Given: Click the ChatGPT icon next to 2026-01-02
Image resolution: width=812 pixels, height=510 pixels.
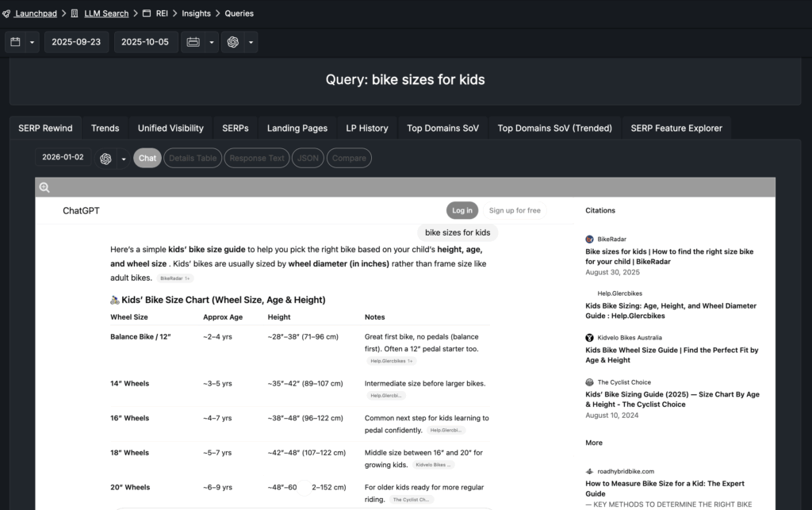Looking at the screenshot, I should coord(105,159).
